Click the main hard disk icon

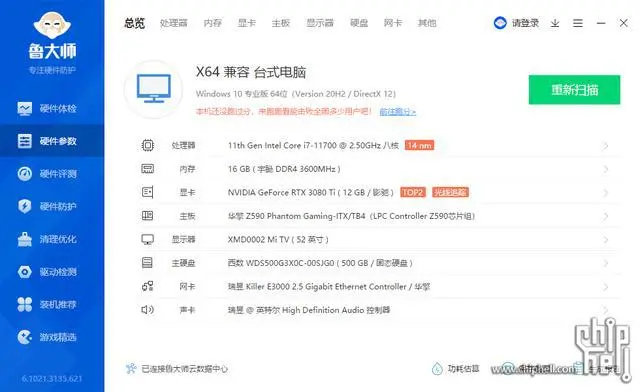click(x=147, y=263)
